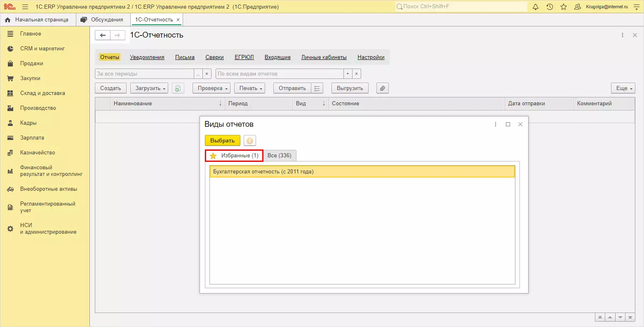
Task: Show notifications bell
Action: click(x=536, y=7)
